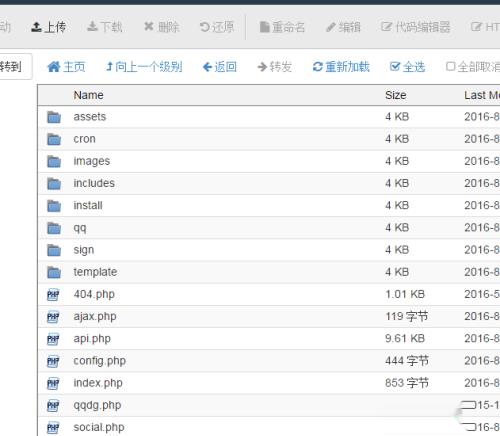Select the index.php file name

click(x=98, y=383)
